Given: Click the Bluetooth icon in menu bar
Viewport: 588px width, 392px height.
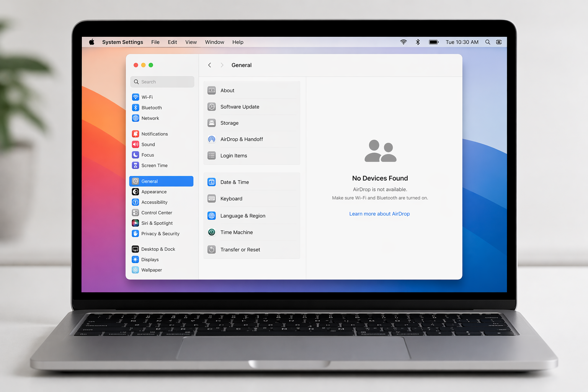Looking at the screenshot, I should (418, 42).
